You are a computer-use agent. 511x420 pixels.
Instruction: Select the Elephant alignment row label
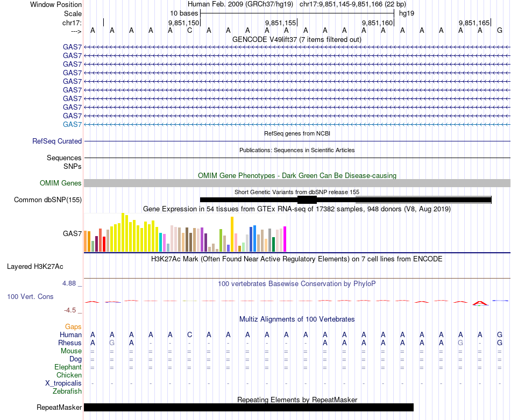click(68, 367)
